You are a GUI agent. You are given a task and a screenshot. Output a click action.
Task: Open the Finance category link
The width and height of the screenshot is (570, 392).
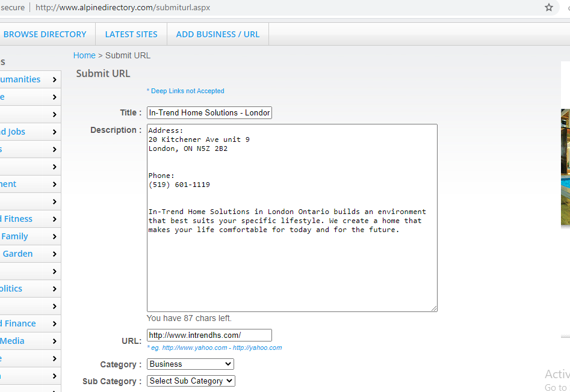(x=18, y=323)
